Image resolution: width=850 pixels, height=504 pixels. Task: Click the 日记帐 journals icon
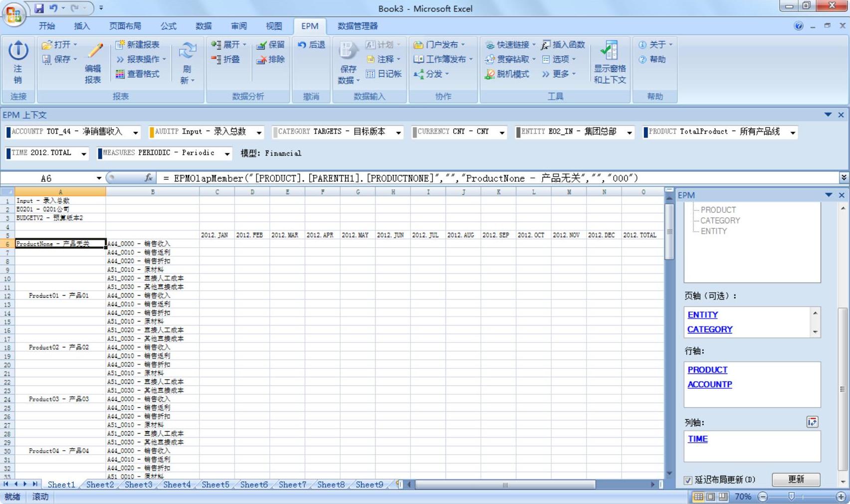tap(370, 74)
